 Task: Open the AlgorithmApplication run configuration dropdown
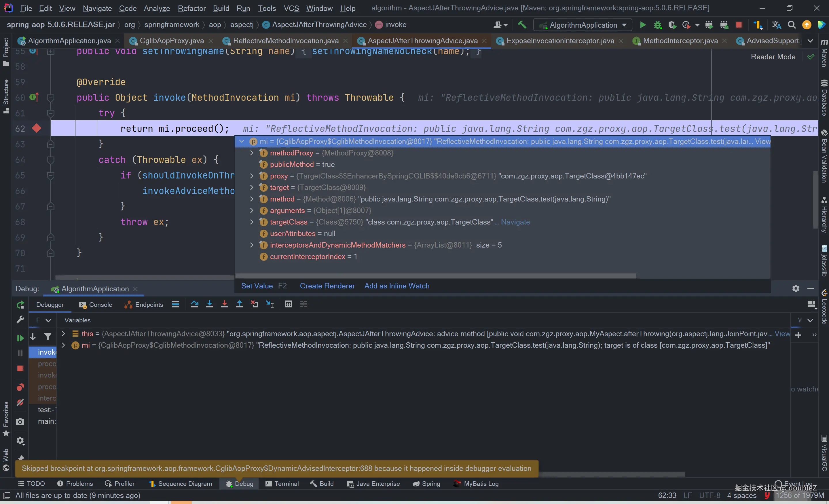coord(584,25)
